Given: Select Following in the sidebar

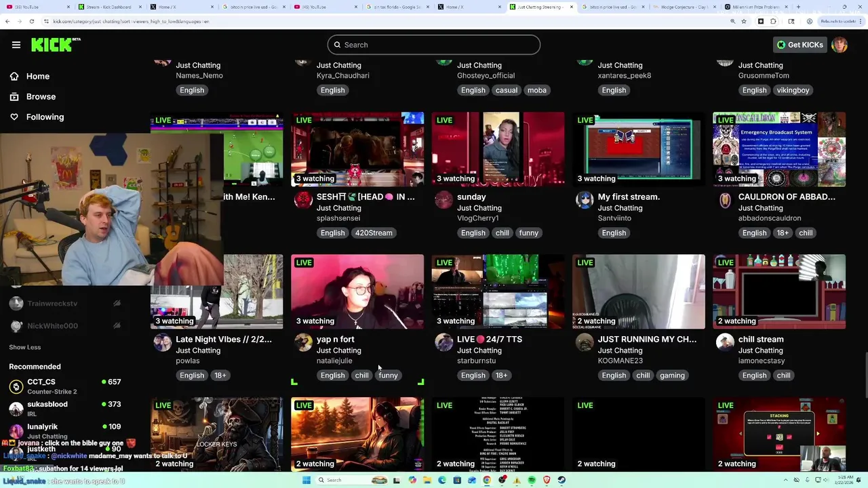Looking at the screenshot, I should click(x=45, y=117).
